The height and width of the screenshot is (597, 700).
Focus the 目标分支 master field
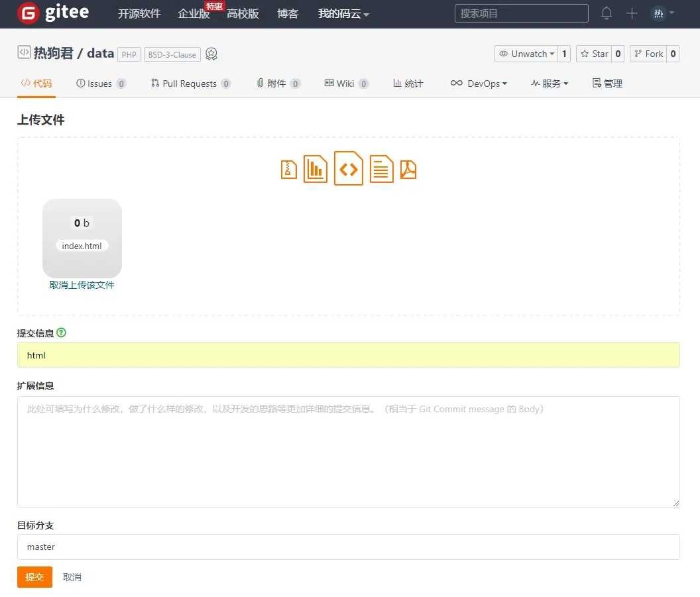point(348,547)
